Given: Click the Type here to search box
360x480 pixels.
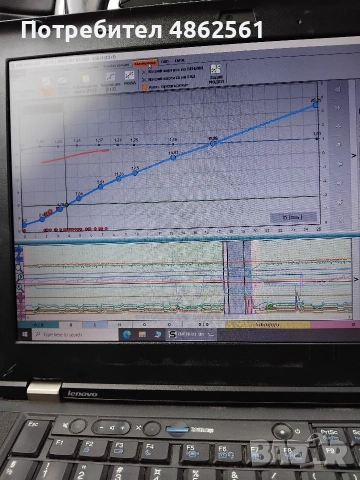Looking at the screenshot, I should 75,334.
